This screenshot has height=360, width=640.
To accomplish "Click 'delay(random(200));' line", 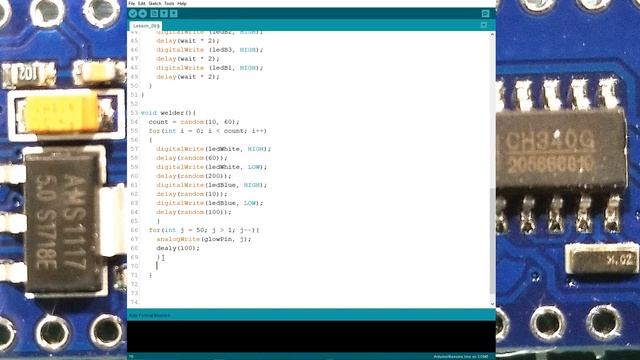I will click(x=193, y=176).
